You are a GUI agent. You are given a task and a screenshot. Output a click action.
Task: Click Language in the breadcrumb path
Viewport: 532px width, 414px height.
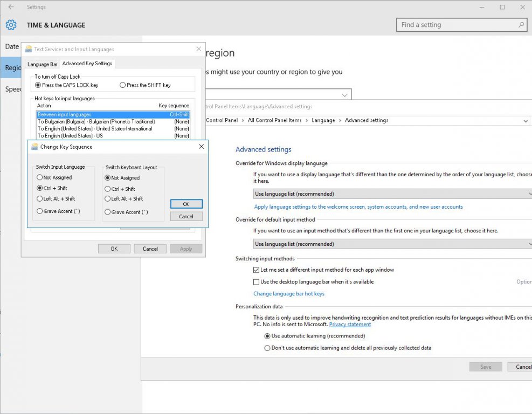(x=323, y=120)
